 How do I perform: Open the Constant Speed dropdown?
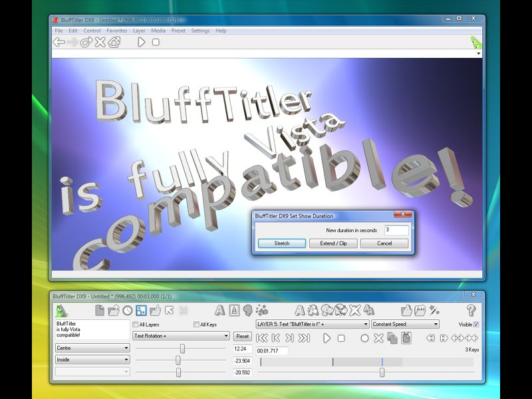click(x=405, y=325)
